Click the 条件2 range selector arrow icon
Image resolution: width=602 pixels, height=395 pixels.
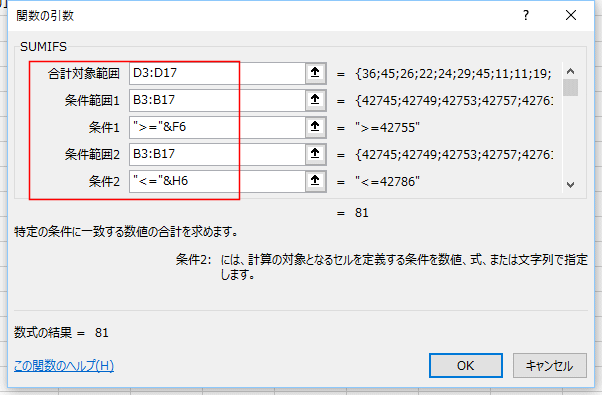(x=315, y=181)
